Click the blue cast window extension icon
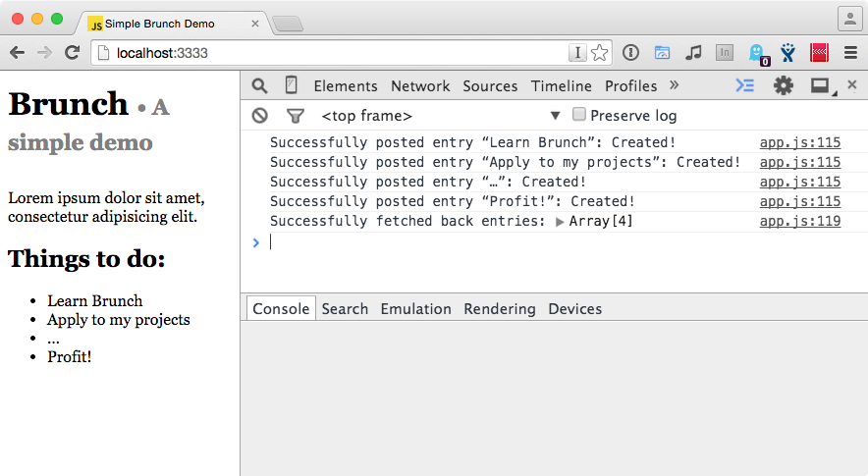 click(662, 53)
